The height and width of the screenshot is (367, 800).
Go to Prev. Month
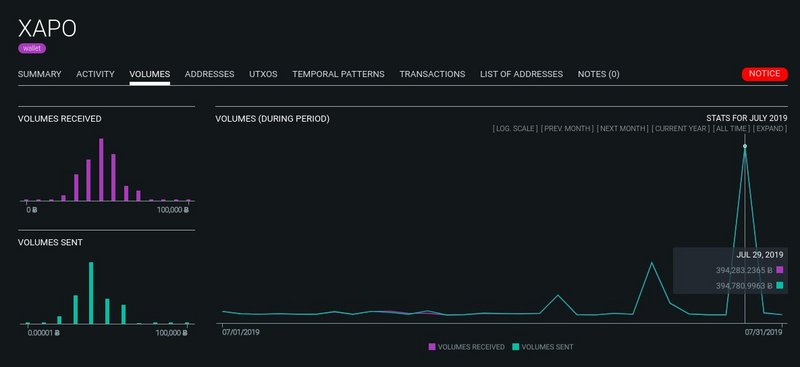(x=567, y=129)
